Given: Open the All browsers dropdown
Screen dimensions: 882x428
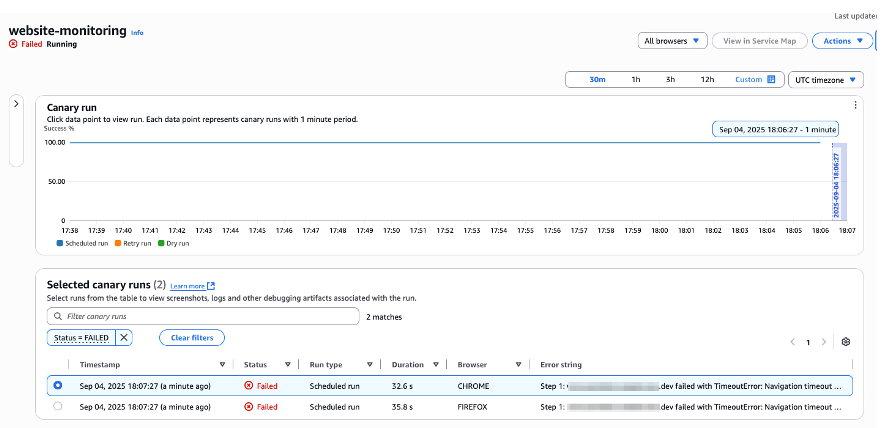Looking at the screenshot, I should 673,41.
